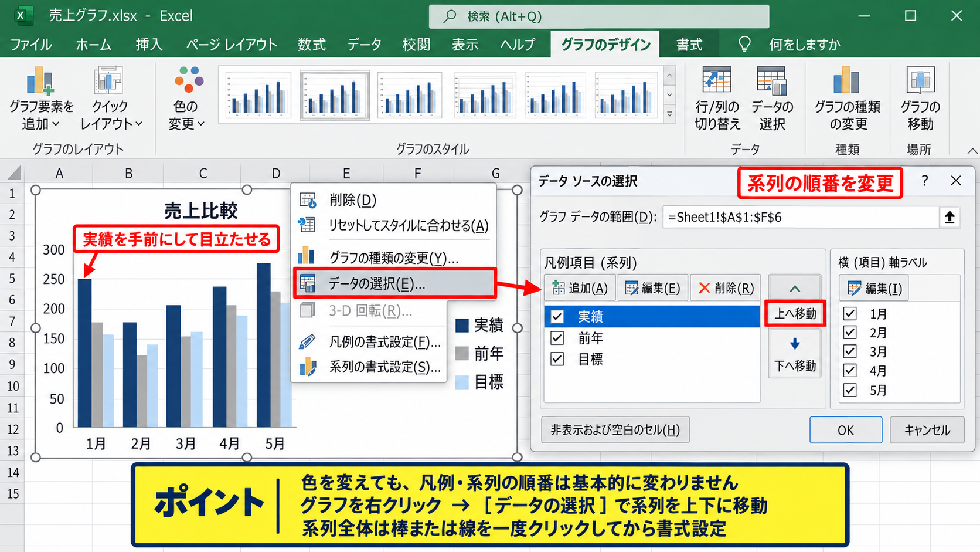
Task: Choose グラフの種類の変更(Y) in context menu
Action: [x=394, y=257]
